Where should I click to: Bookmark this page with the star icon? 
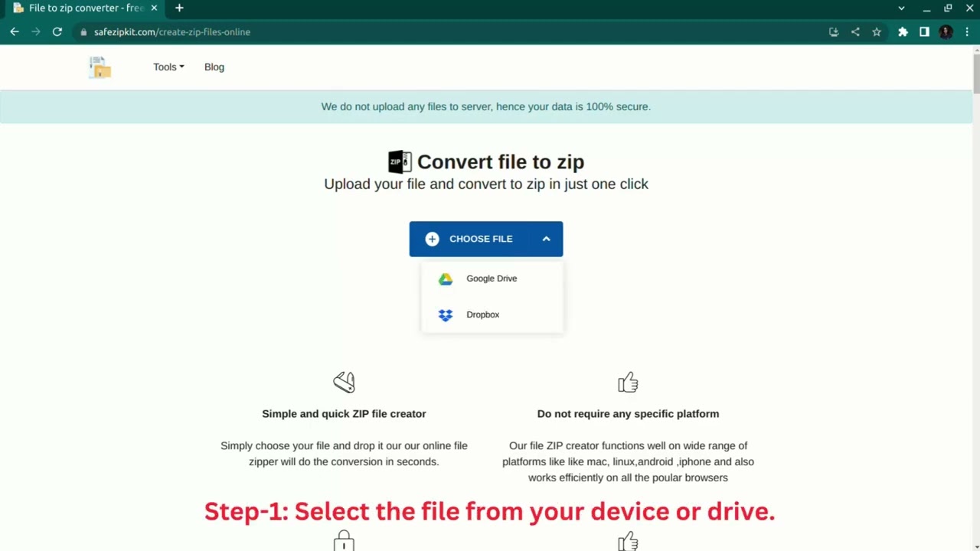click(877, 31)
